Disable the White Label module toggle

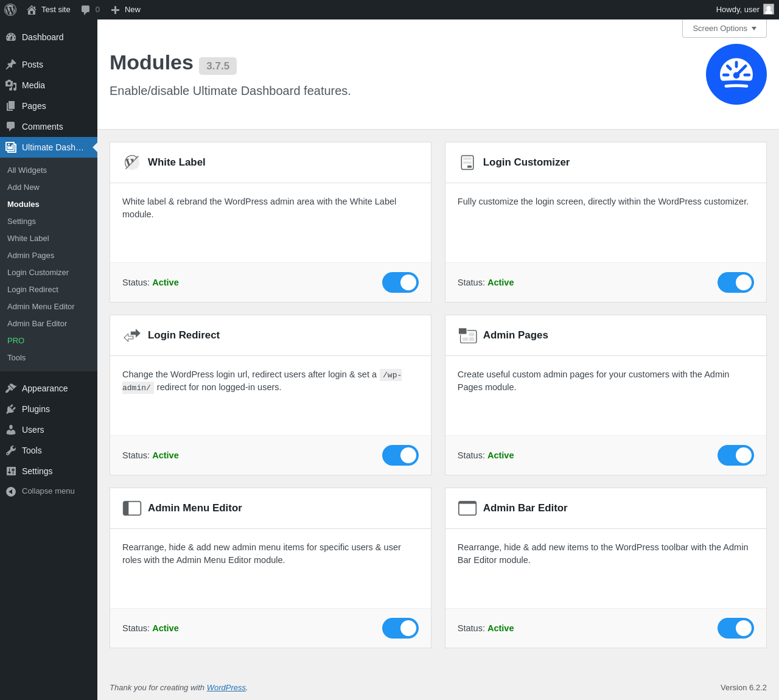point(400,282)
